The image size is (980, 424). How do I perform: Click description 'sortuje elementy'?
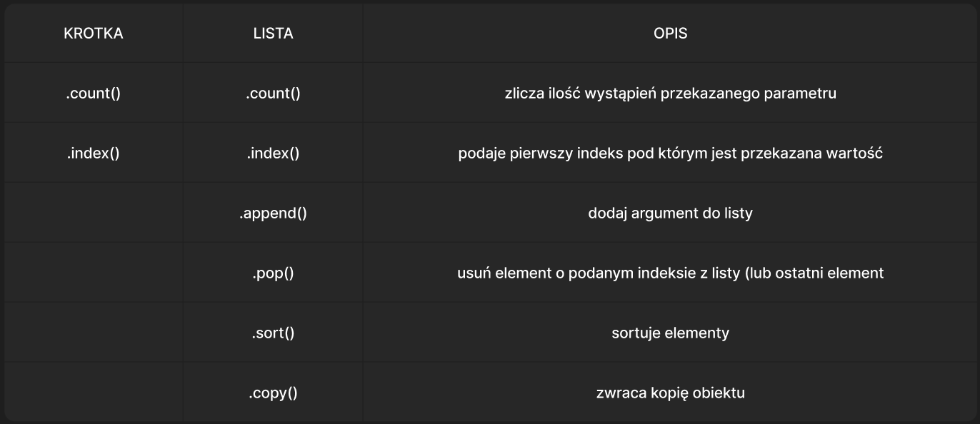(670, 333)
